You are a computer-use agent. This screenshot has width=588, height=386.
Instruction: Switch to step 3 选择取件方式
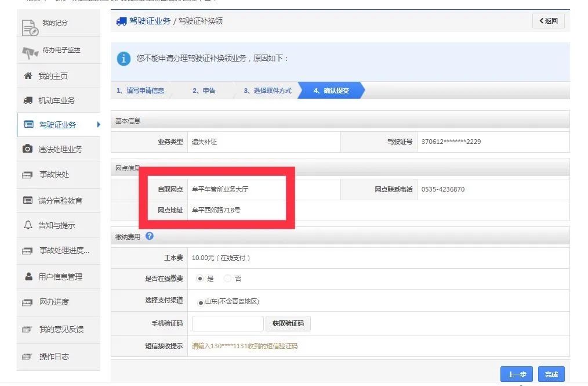[267, 91]
